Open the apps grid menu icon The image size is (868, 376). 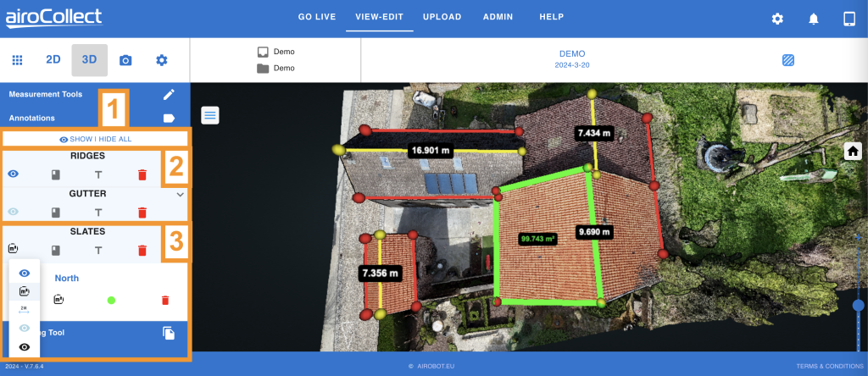tap(17, 60)
